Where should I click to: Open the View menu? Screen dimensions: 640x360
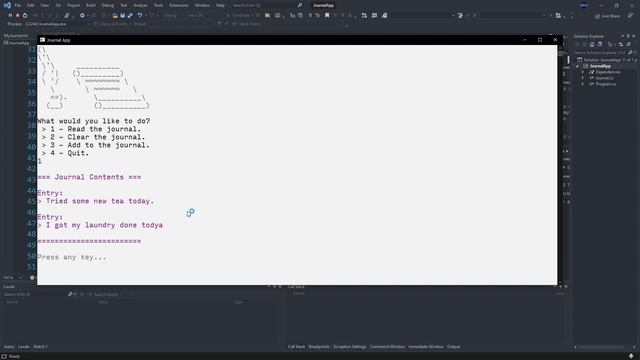[44, 5]
